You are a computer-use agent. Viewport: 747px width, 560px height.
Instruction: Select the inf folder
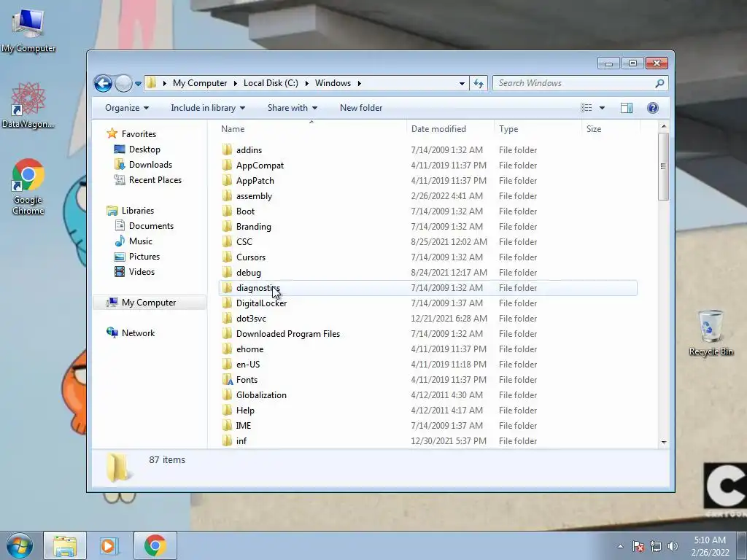click(241, 441)
